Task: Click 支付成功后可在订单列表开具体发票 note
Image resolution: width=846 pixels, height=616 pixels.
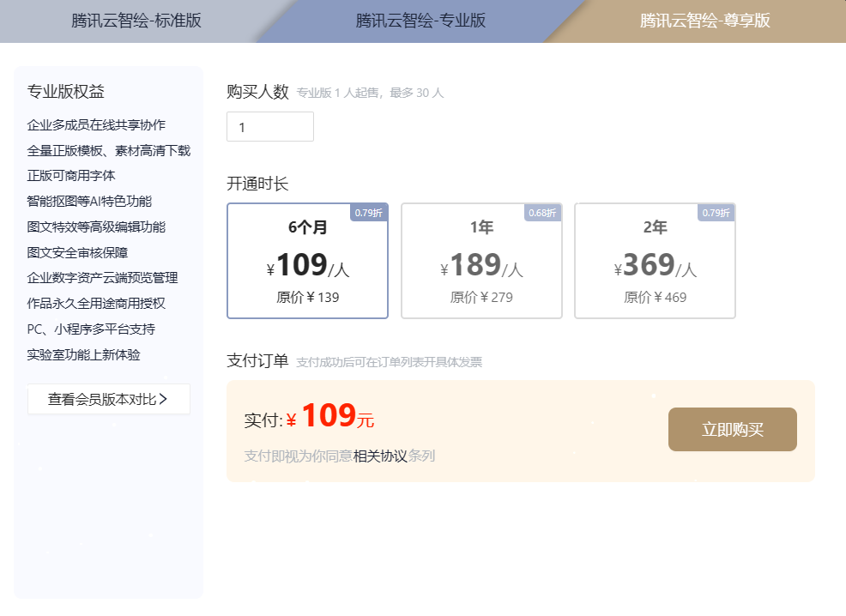Action: click(x=389, y=362)
